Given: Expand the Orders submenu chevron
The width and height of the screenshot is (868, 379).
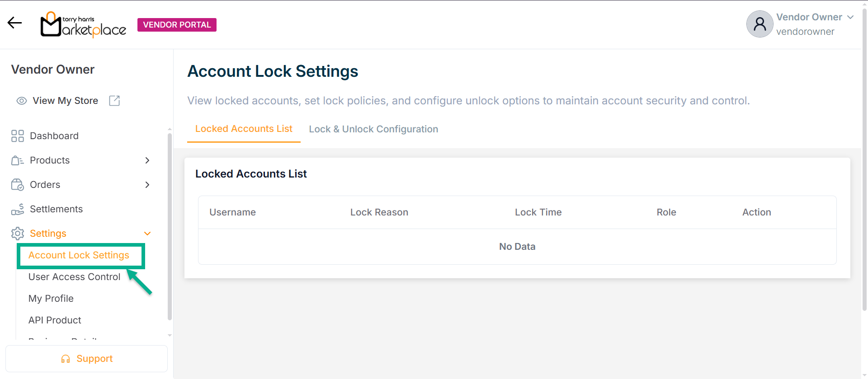Looking at the screenshot, I should point(147,185).
